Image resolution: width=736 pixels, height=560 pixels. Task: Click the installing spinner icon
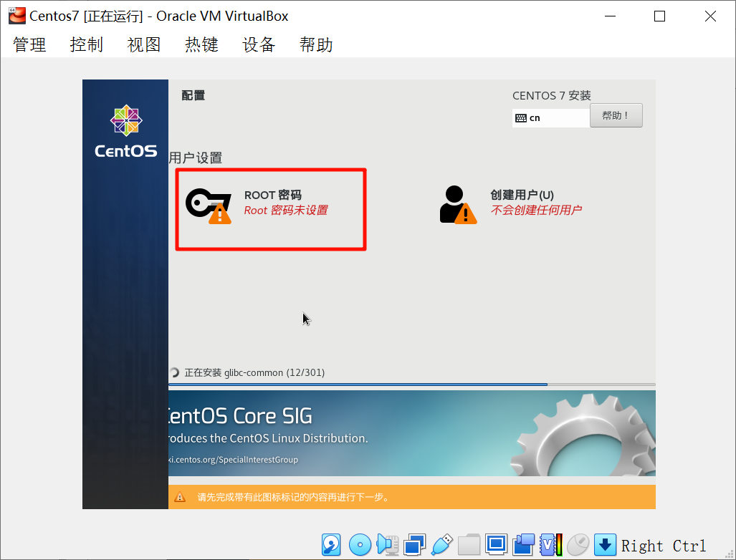click(173, 372)
